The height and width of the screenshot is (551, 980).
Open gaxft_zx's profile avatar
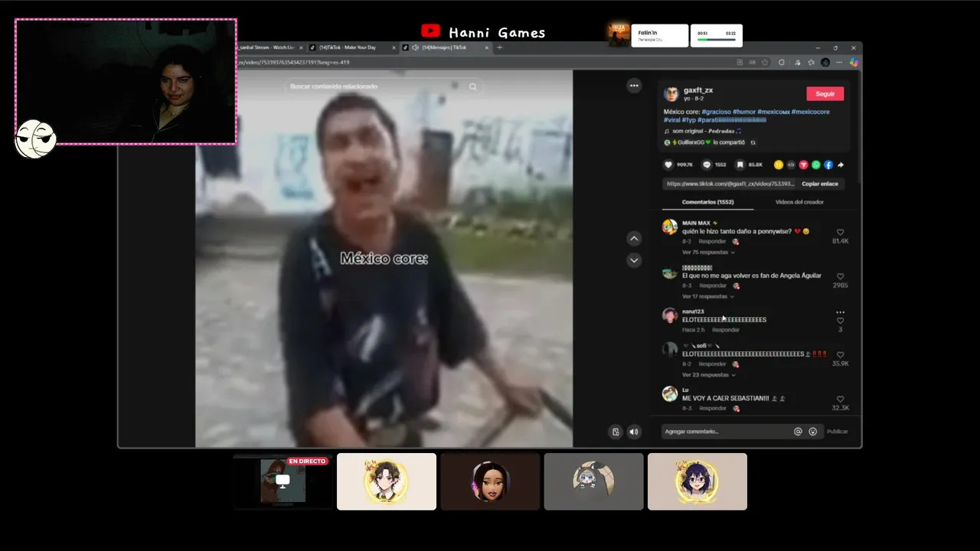coord(671,94)
